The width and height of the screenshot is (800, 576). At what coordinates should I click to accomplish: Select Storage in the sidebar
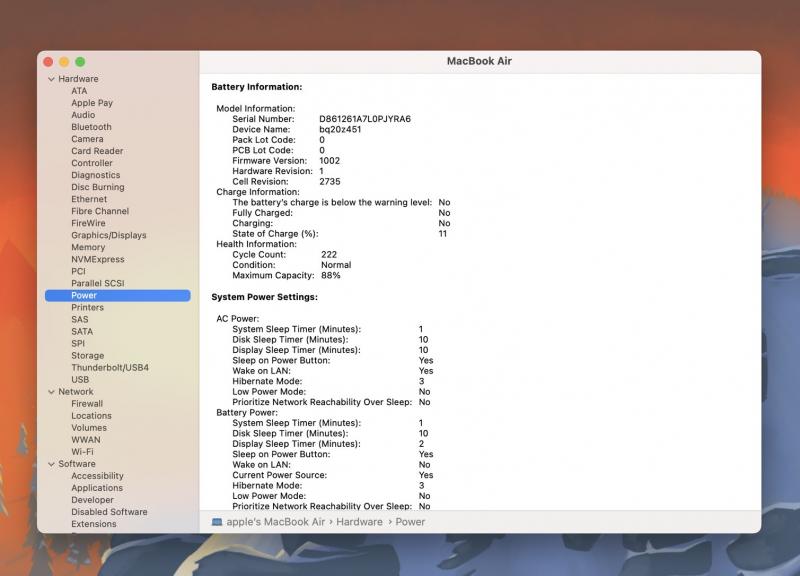[x=87, y=356]
